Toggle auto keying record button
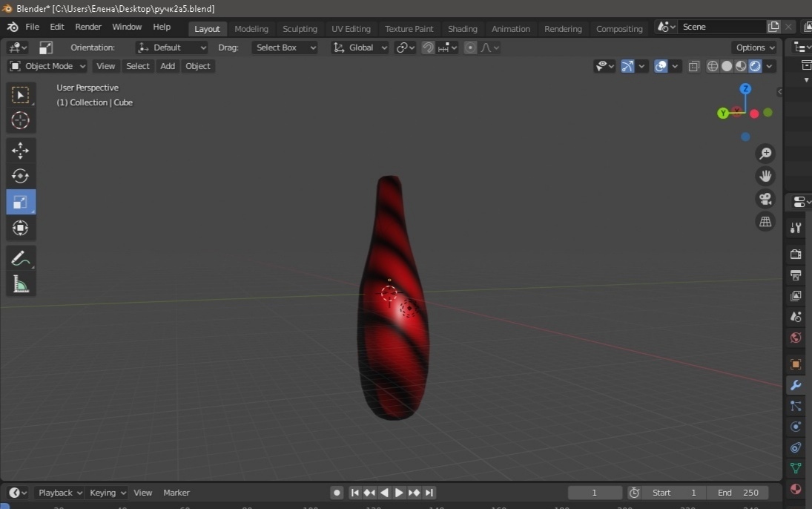 337,493
